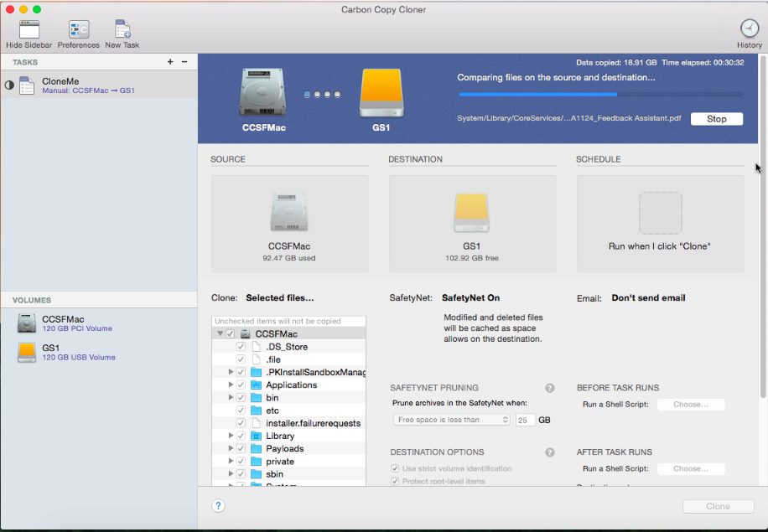
Task: Expand the .PKInstallSandboxManager folder
Action: tap(231, 372)
